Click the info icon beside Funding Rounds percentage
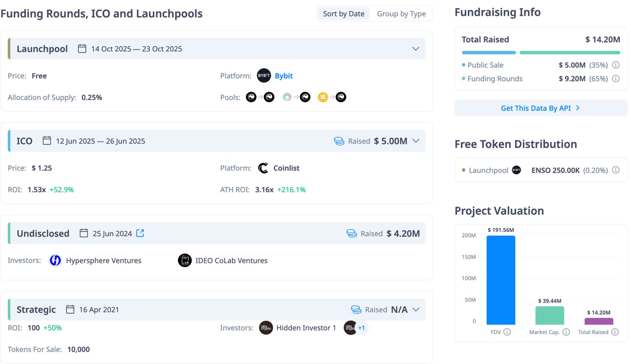This screenshot has width=631, height=364. tap(616, 79)
